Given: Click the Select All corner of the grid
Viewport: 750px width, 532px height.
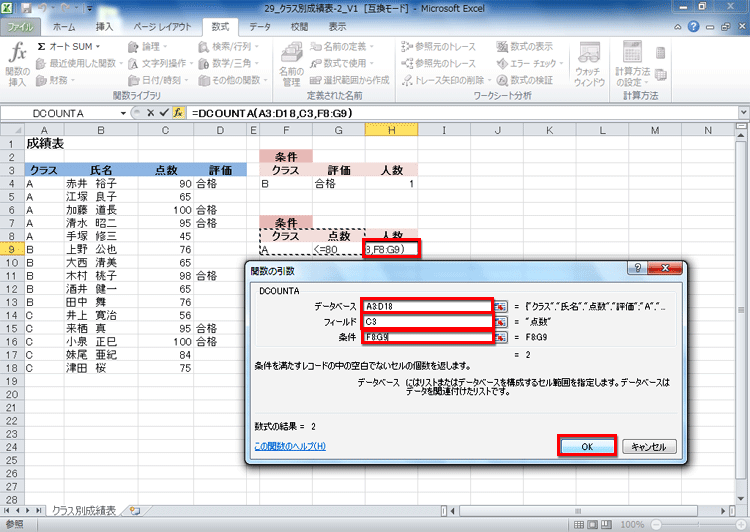Looking at the screenshot, I should click(x=12, y=130).
